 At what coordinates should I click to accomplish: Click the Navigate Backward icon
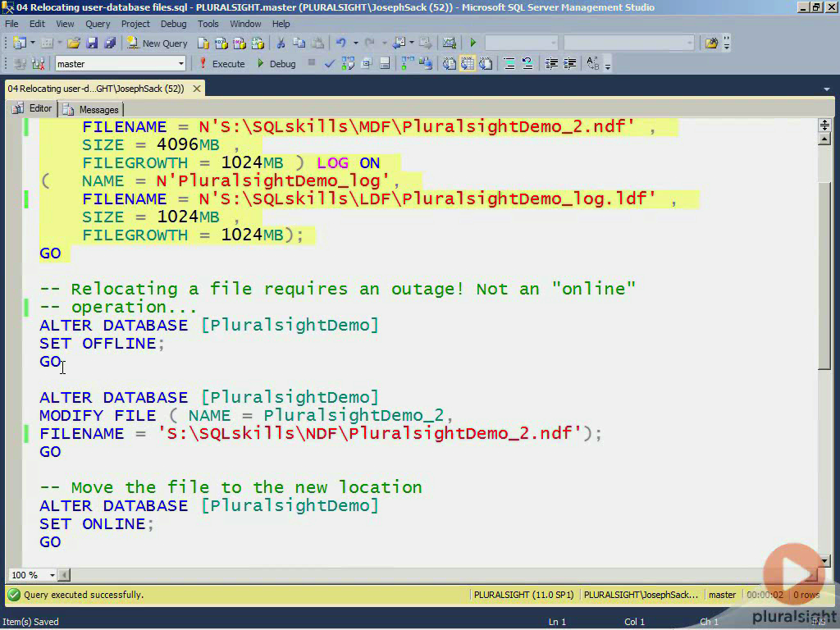(x=399, y=43)
